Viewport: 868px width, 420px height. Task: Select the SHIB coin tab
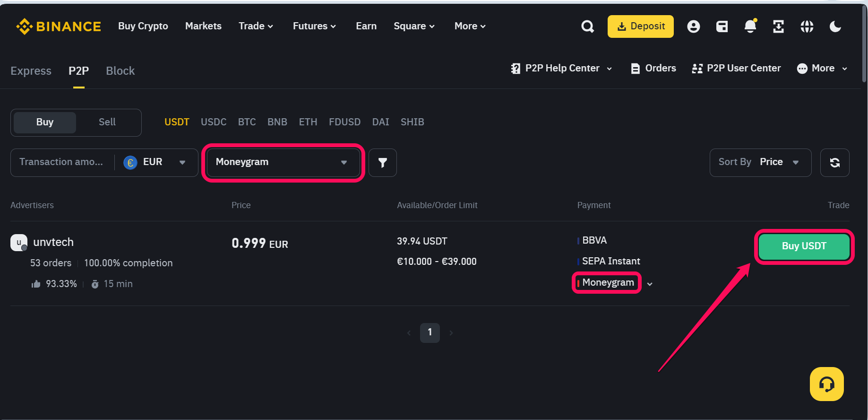[413, 122]
